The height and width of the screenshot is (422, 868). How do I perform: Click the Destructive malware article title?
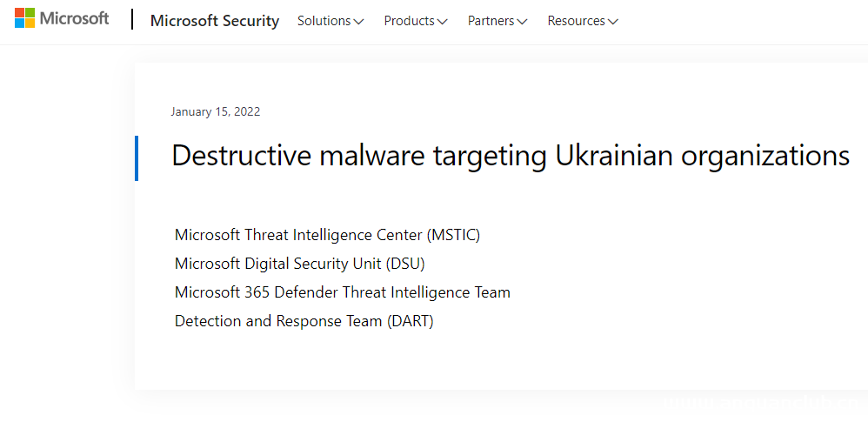(511, 156)
